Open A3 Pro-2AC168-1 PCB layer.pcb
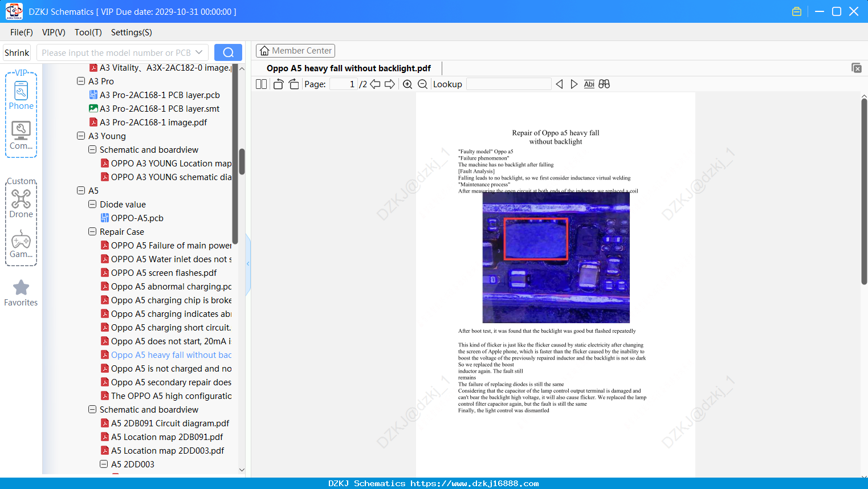 (x=154, y=95)
